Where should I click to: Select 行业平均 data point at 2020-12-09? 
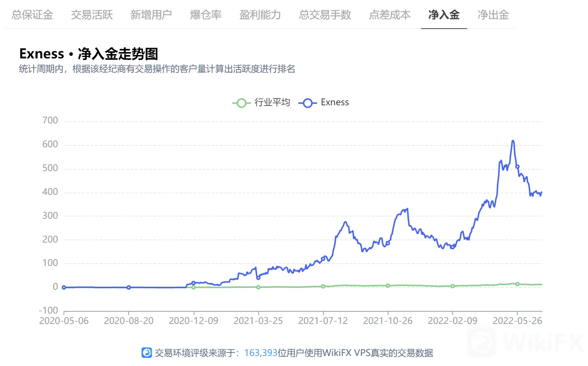point(193,288)
